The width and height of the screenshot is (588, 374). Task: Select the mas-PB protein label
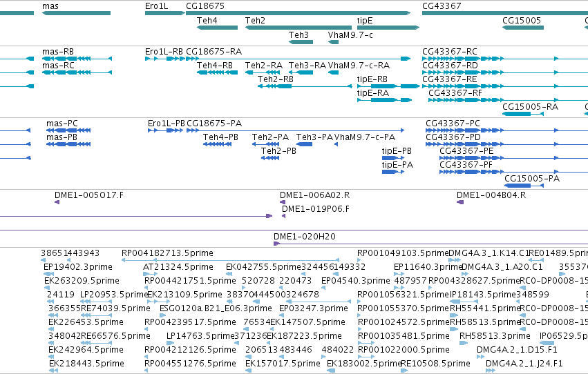point(61,137)
